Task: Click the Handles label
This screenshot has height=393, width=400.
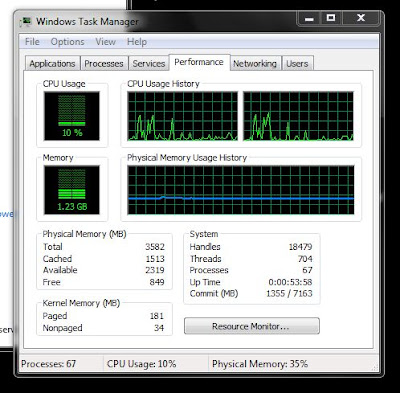Action: tap(205, 247)
